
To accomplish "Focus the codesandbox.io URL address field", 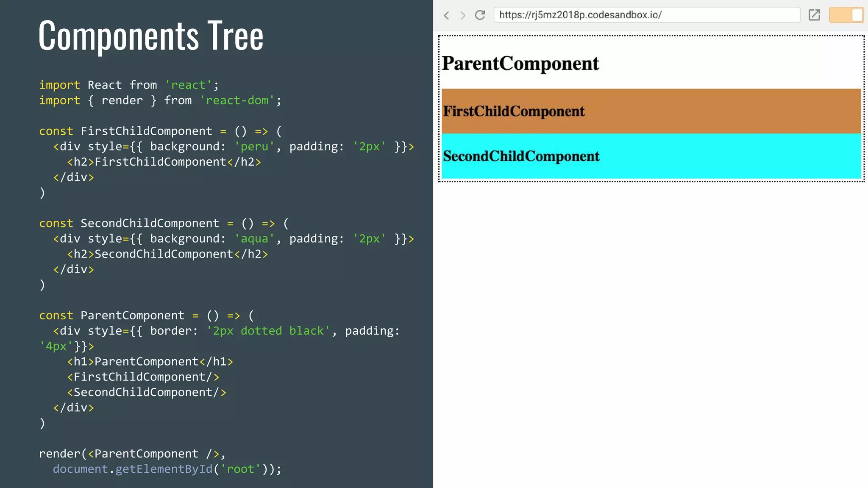I will click(x=647, y=15).
